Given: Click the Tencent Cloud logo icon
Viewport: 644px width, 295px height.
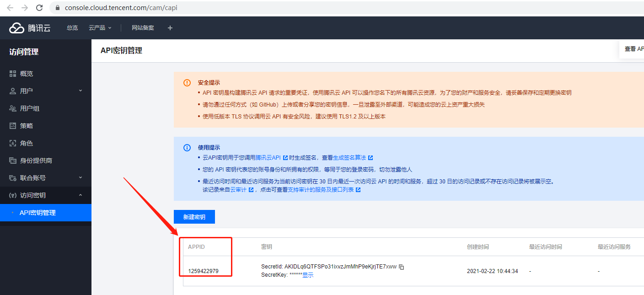Looking at the screenshot, I should click(16, 27).
